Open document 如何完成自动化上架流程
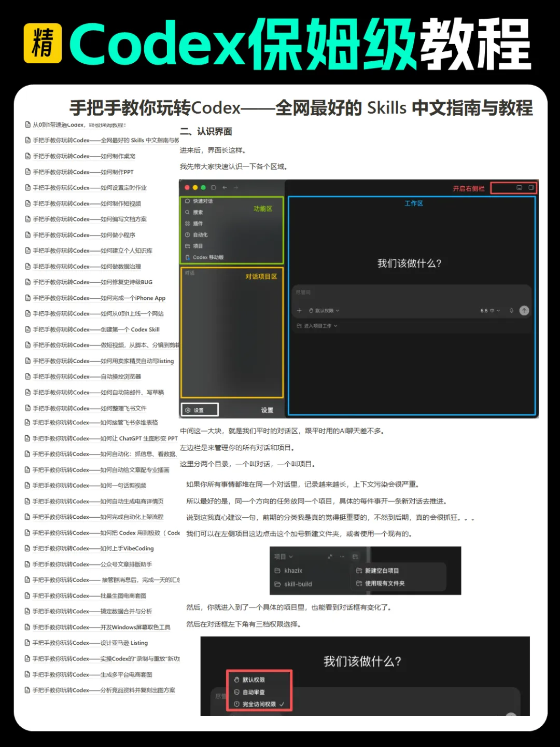 [95, 517]
